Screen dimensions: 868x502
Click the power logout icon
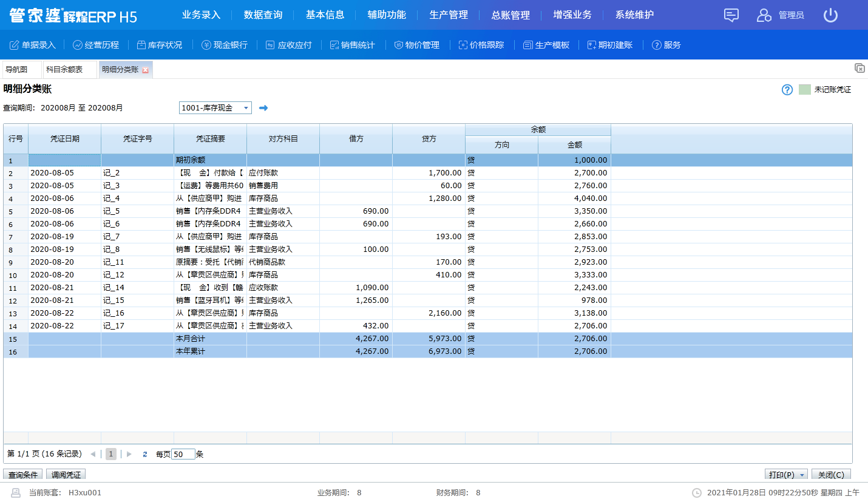tap(830, 15)
